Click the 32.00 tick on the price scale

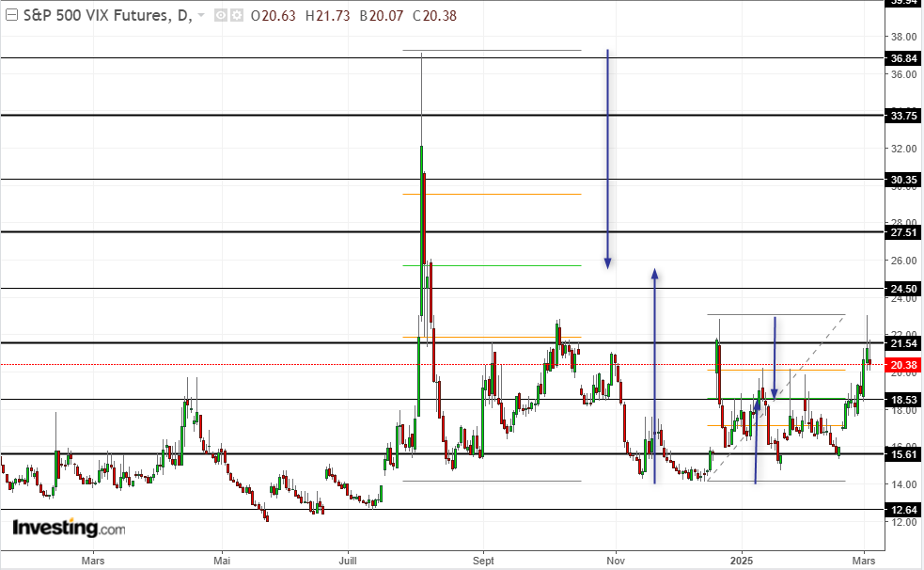pos(904,149)
